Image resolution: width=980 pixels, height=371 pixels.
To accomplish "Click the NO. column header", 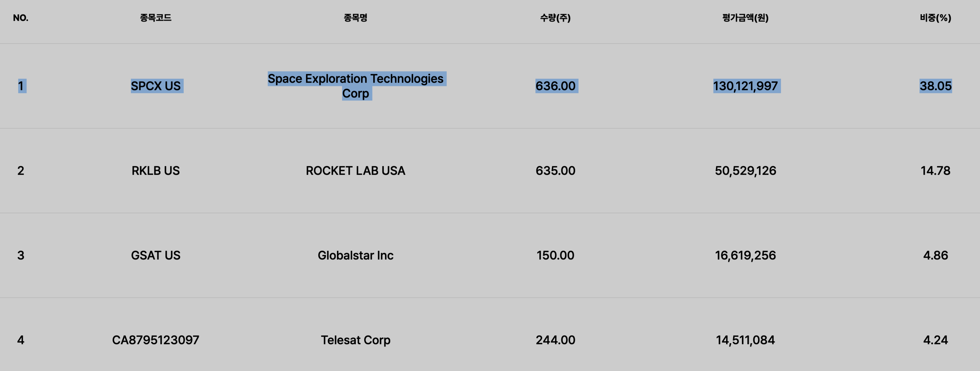I will (21, 18).
